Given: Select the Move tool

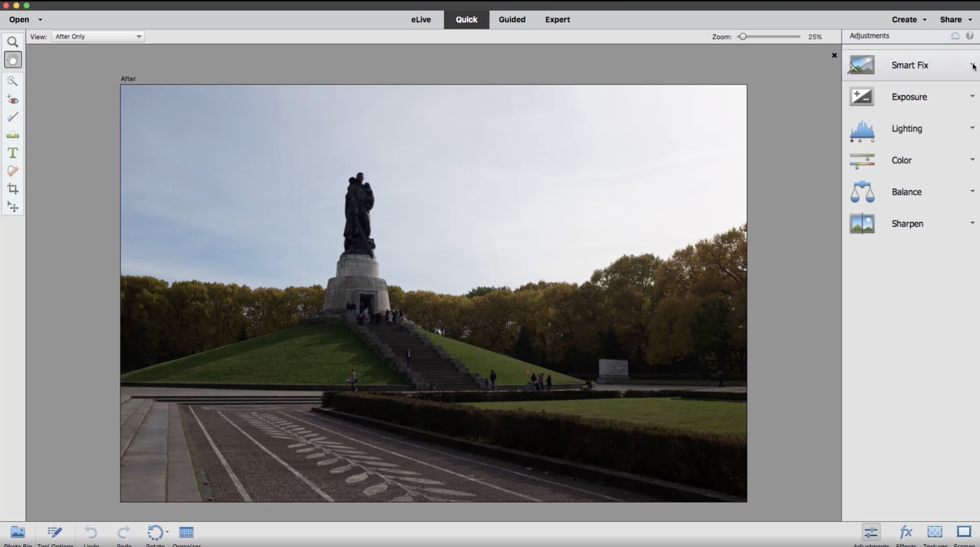Looking at the screenshot, I should (x=13, y=206).
